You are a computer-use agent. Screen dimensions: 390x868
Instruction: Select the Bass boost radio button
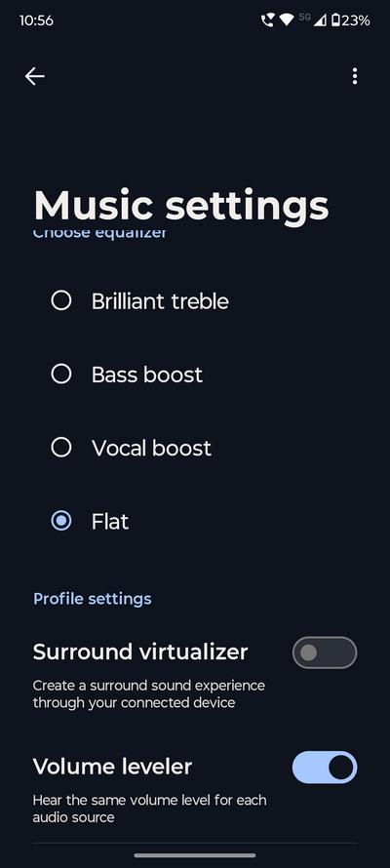[x=60, y=375]
